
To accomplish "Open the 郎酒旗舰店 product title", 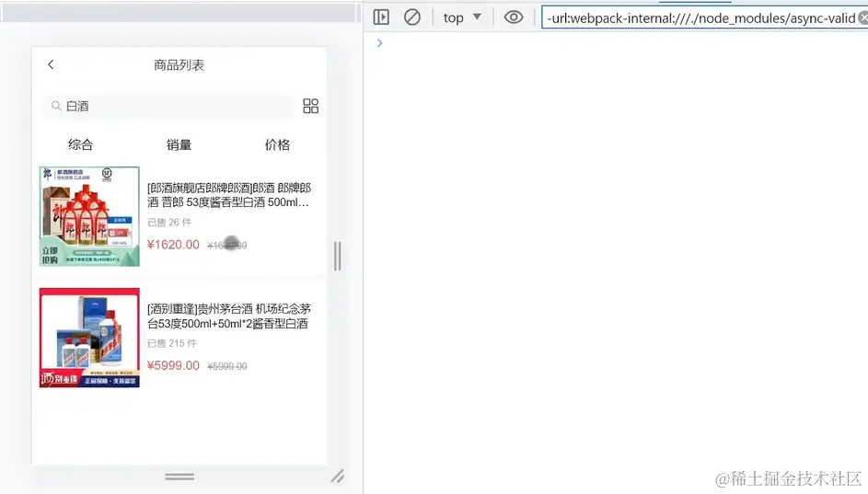I will pyautogui.click(x=229, y=195).
